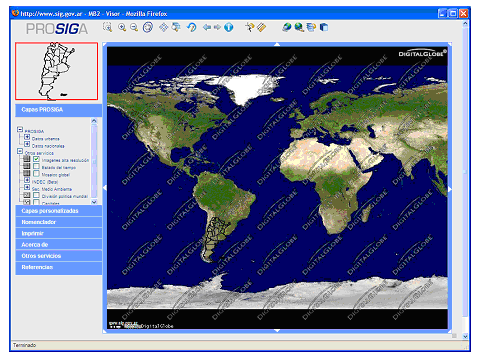Collapse the PROSIGA tree node
Viewport: 480px width, 360px height.
point(20,130)
